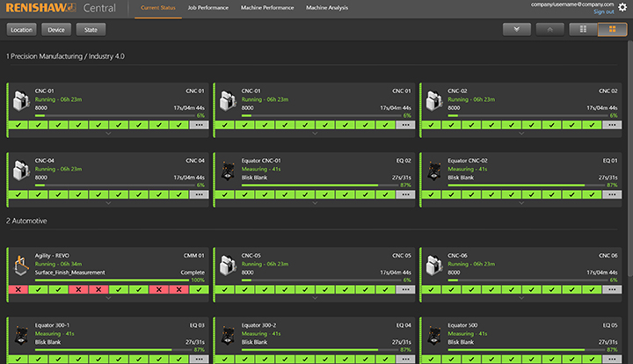The height and width of the screenshot is (364, 633).
Task: Click 'Surface_Finish_Measurement' job name
Action: [69, 273]
